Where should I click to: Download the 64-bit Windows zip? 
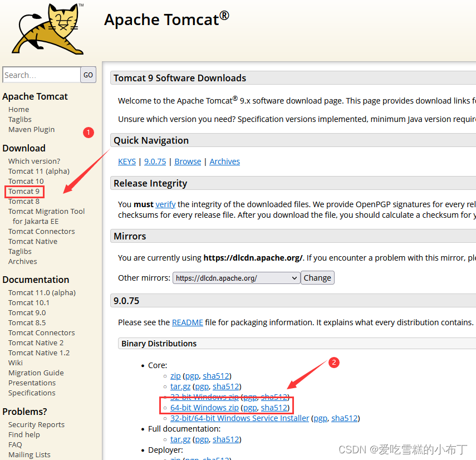pyautogui.click(x=204, y=408)
